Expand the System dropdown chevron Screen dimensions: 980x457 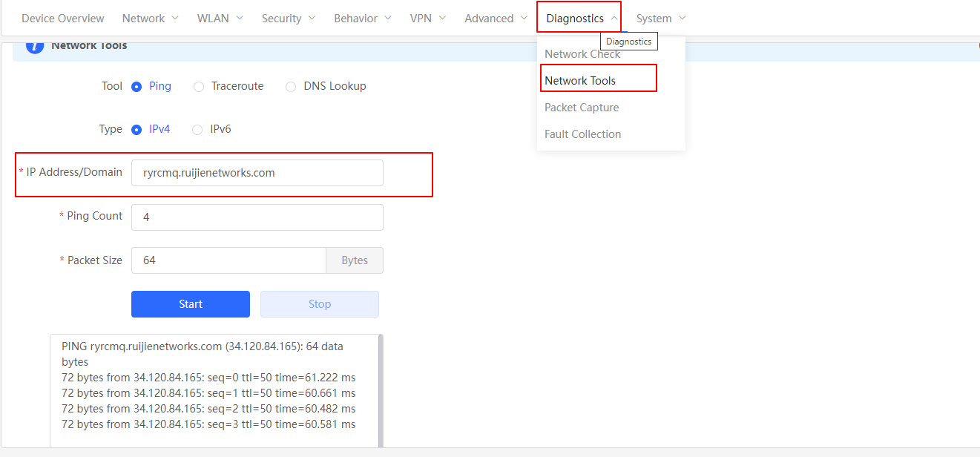[683, 18]
